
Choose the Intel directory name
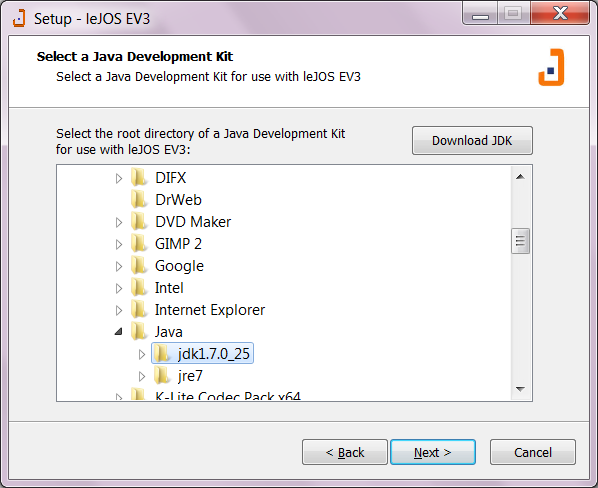(x=169, y=288)
